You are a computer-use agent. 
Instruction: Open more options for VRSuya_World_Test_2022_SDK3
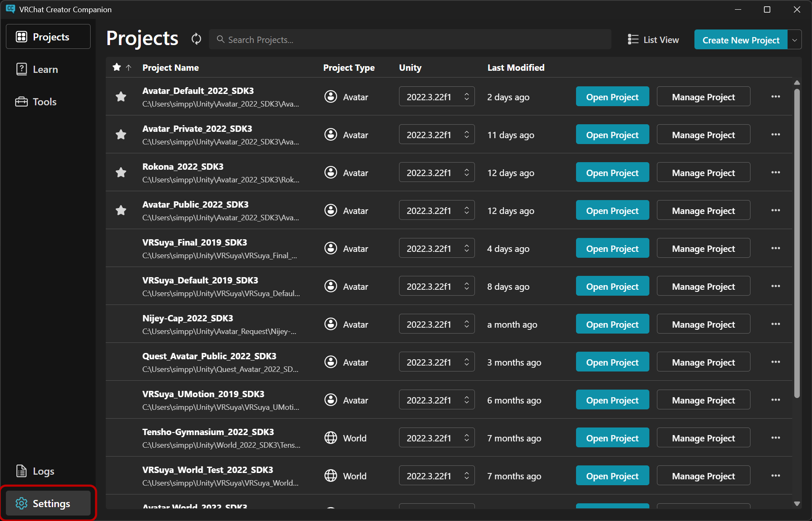click(x=776, y=476)
